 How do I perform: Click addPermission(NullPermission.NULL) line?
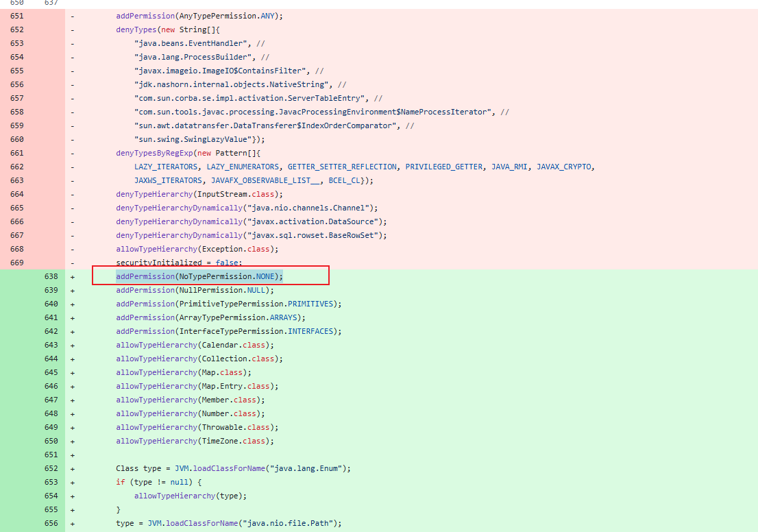click(x=195, y=290)
